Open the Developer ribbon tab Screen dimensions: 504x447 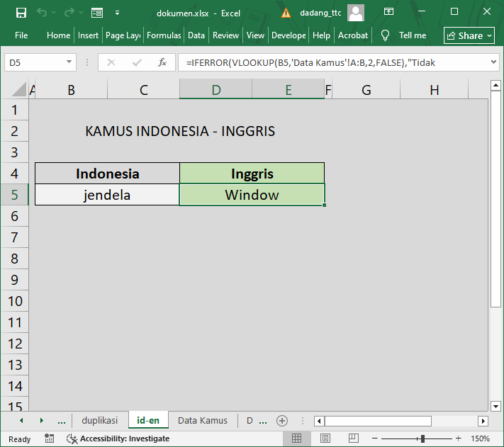tap(289, 35)
